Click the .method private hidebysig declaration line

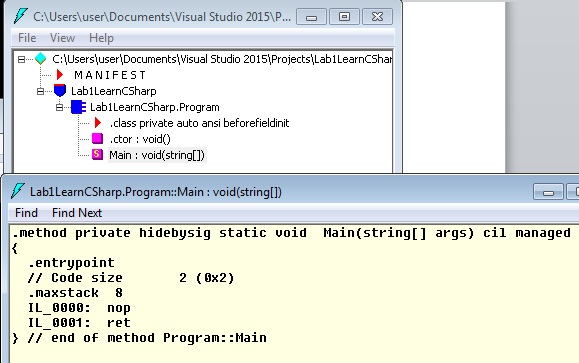291,233
